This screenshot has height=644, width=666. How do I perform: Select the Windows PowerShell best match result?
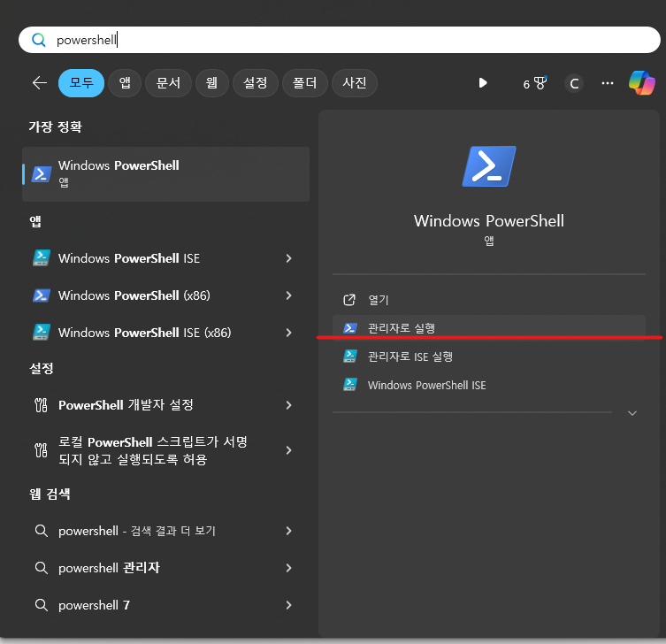[165, 174]
